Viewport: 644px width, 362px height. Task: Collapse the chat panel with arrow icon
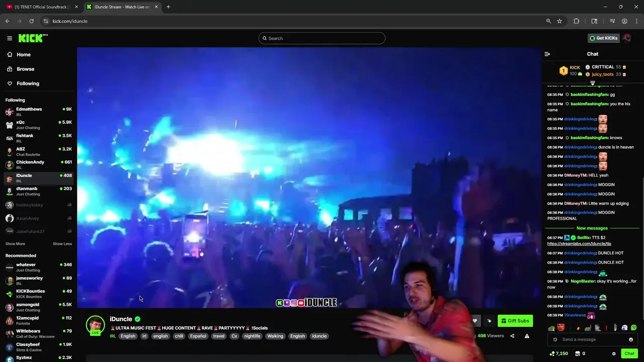pyautogui.click(x=547, y=54)
